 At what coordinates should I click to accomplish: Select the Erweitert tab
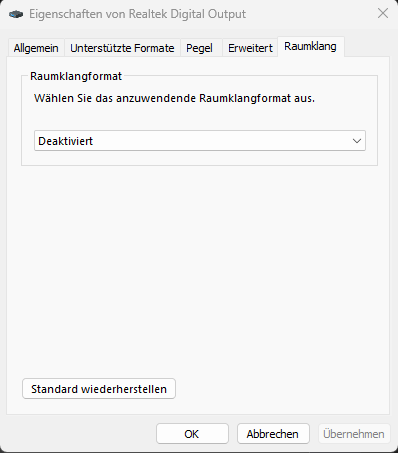click(x=250, y=48)
